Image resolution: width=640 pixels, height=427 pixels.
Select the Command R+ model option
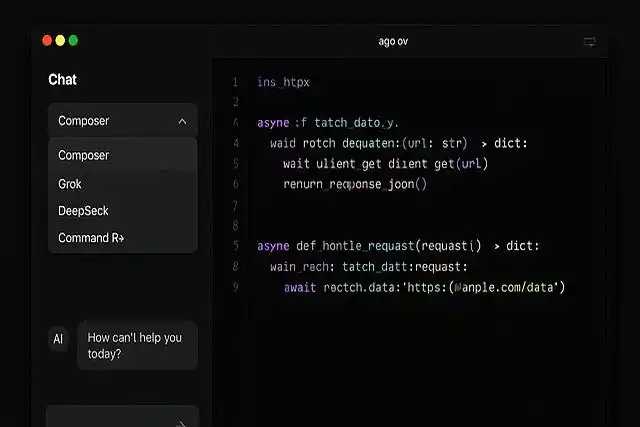pos(91,238)
